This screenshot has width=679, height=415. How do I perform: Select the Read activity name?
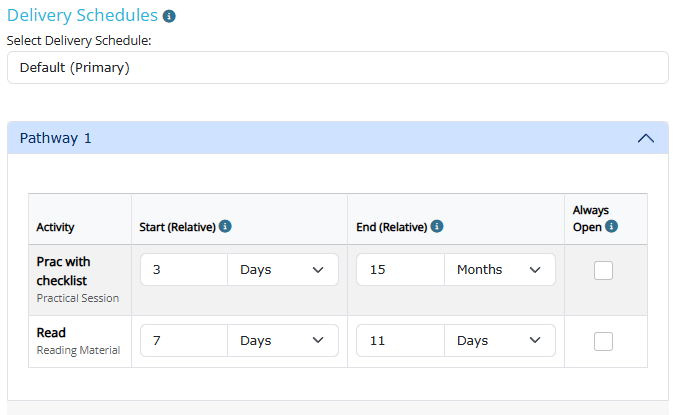[x=51, y=333]
